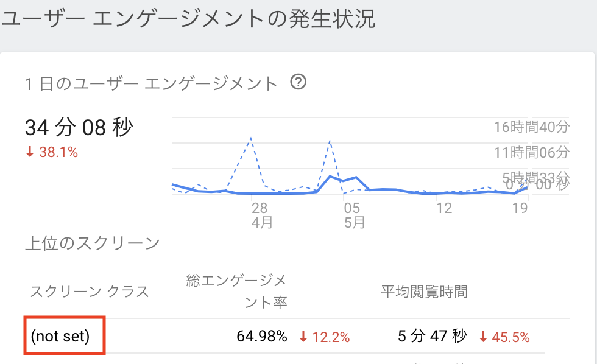Screen dimensions: 597x364
Task: Click the 34 分 08 秒 metric value
Action: [79, 128]
